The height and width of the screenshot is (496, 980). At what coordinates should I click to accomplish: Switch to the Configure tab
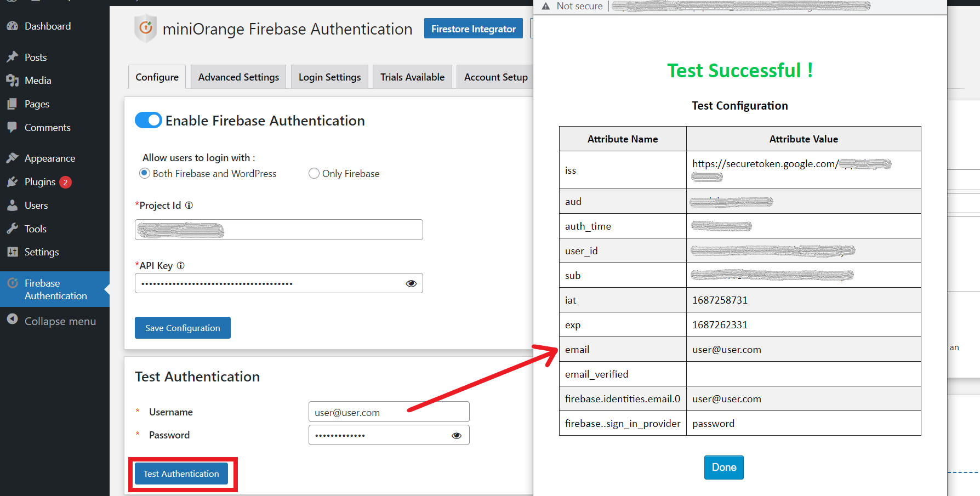click(x=157, y=77)
